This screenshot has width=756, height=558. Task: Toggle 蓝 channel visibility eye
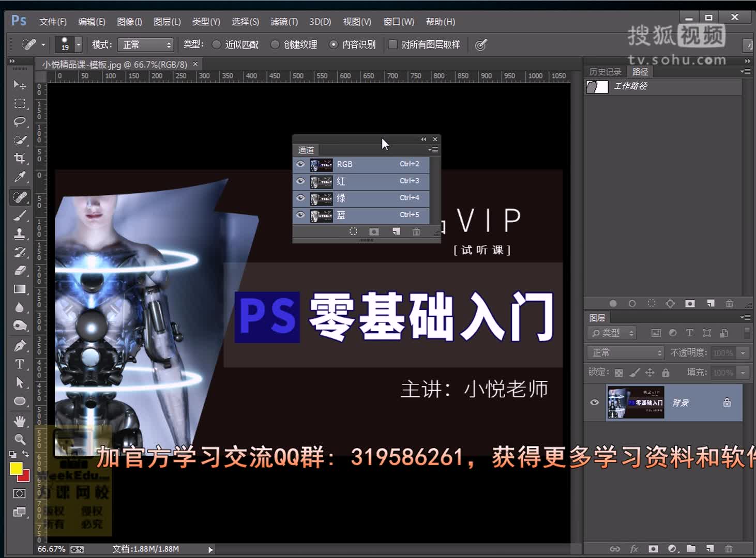[x=300, y=214]
